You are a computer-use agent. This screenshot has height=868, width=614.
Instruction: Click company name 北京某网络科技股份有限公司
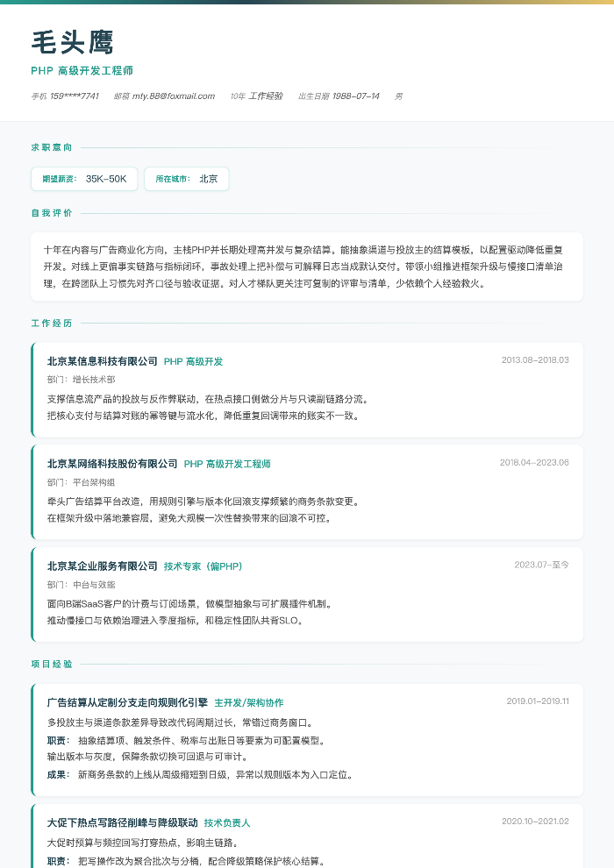112,464
